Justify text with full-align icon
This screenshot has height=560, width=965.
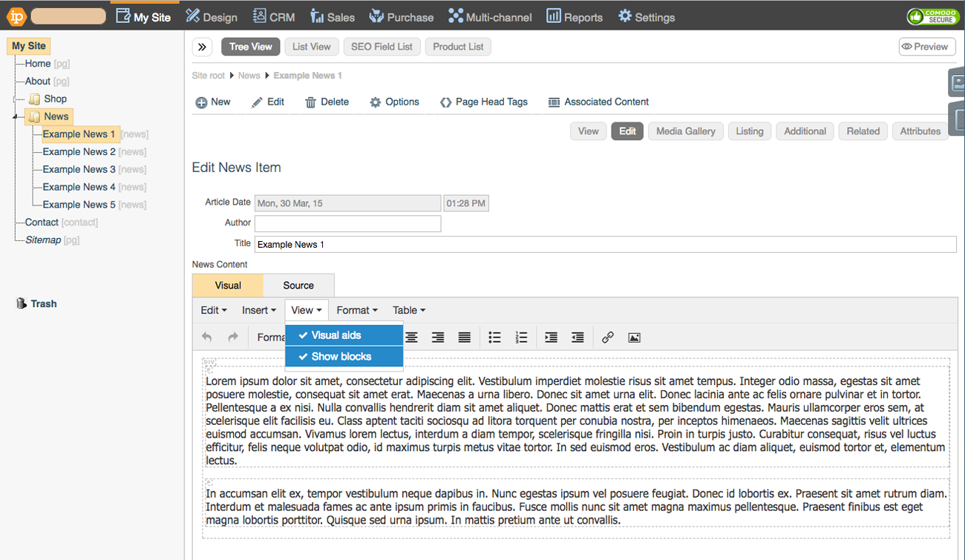click(x=464, y=337)
